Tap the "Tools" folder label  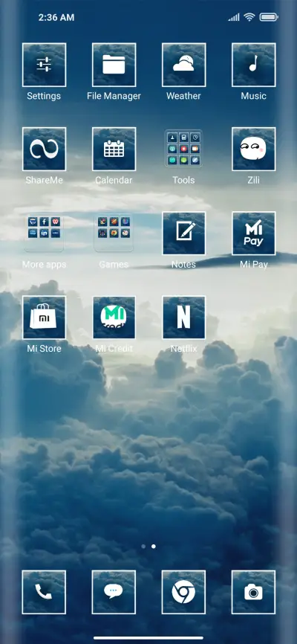point(184,180)
